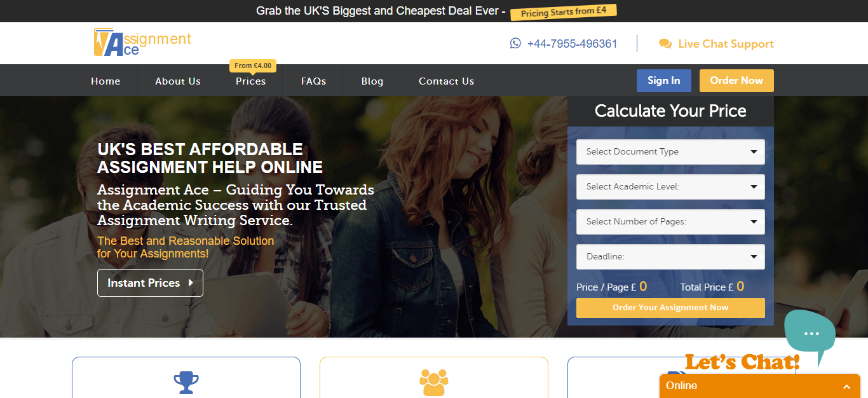Click Order Your Assignment Now button
868x398 pixels.
pyautogui.click(x=670, y=308)
